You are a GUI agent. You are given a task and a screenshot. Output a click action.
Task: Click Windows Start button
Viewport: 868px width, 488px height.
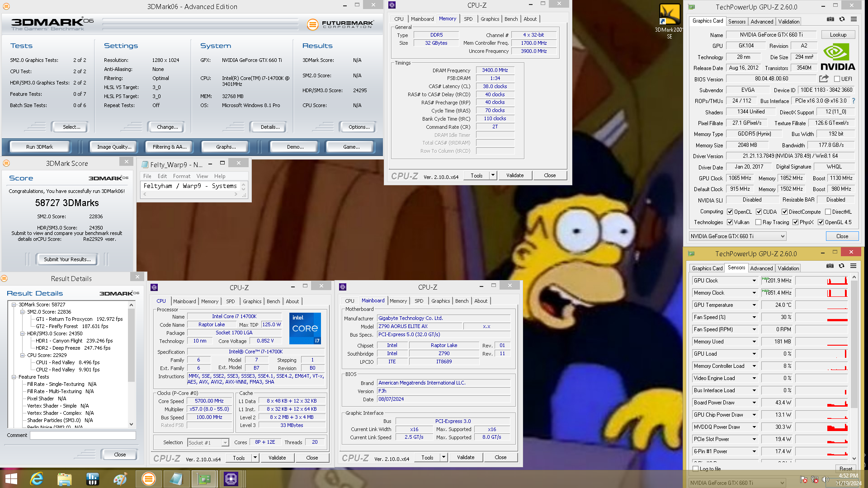[x=11, y=479]
